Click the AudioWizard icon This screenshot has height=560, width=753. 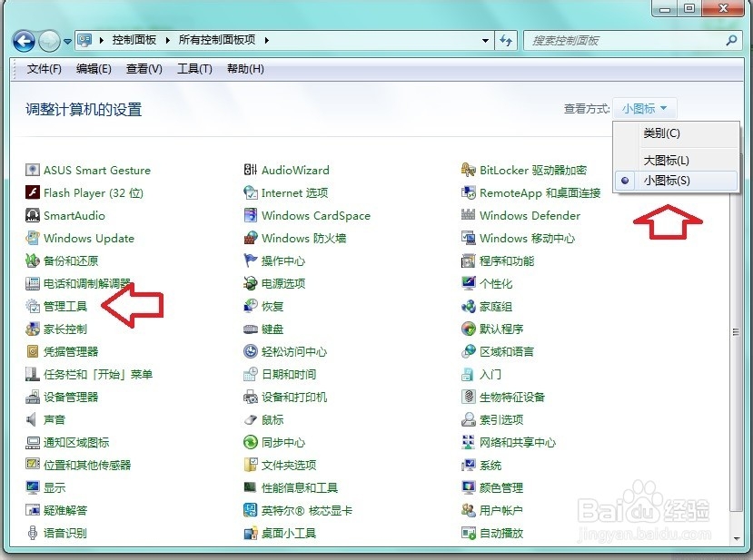(x=250, y=170)
